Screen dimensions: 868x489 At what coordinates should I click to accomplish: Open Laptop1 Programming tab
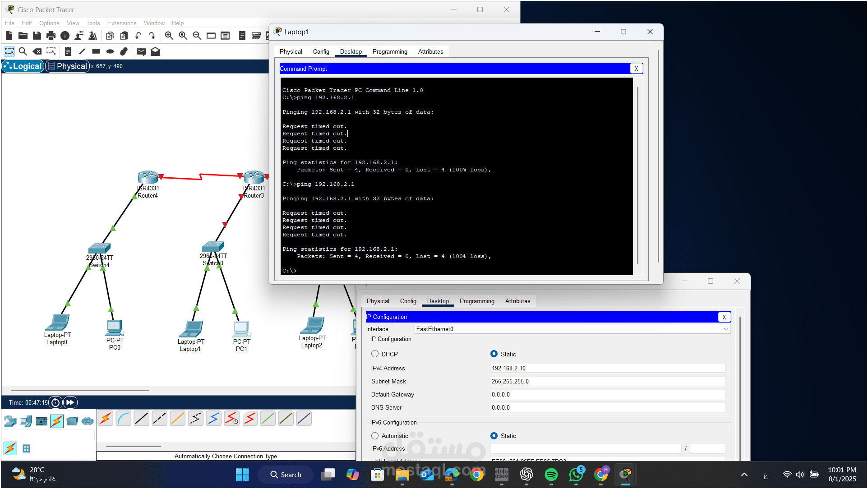pyautogui.click(x=390, y=52)
